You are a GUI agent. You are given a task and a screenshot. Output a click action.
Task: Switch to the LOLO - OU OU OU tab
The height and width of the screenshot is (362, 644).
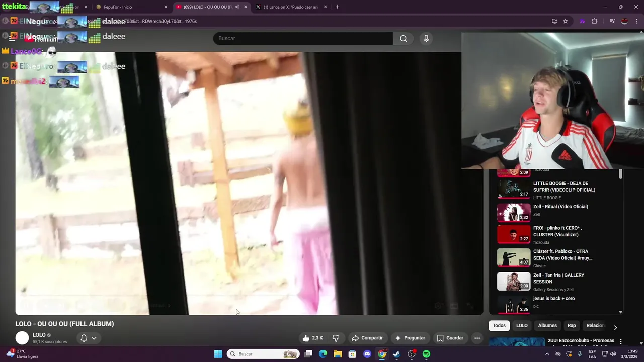click(211, 7)
